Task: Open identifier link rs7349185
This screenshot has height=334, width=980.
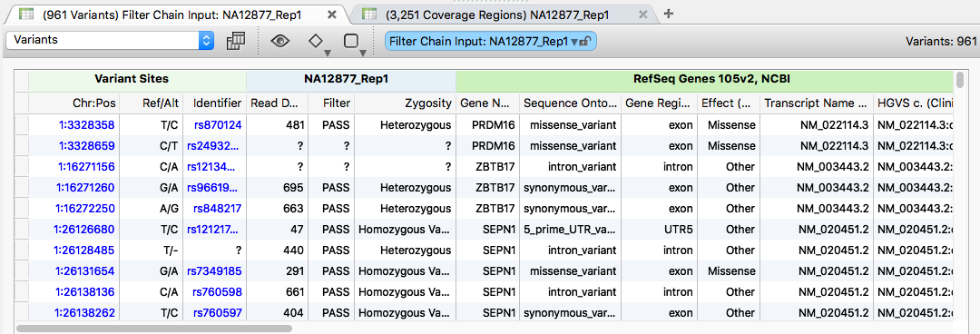Action: 214,271
